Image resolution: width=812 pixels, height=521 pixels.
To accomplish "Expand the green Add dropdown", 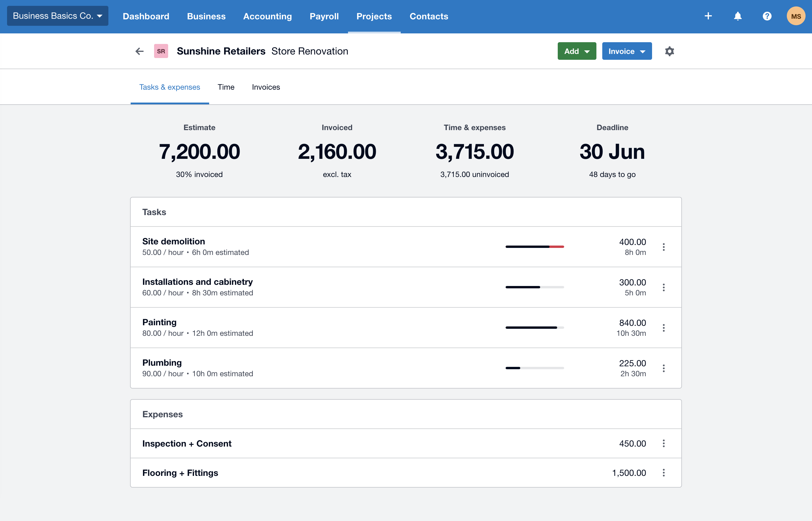I will point(576,51).
